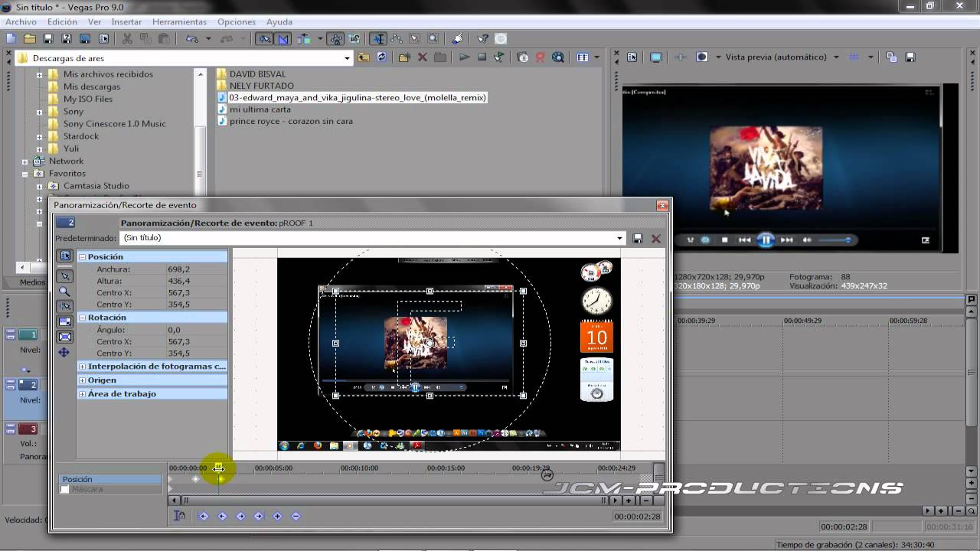
Task: Toggle Ignore event grouping
Action: coord(354,38)
